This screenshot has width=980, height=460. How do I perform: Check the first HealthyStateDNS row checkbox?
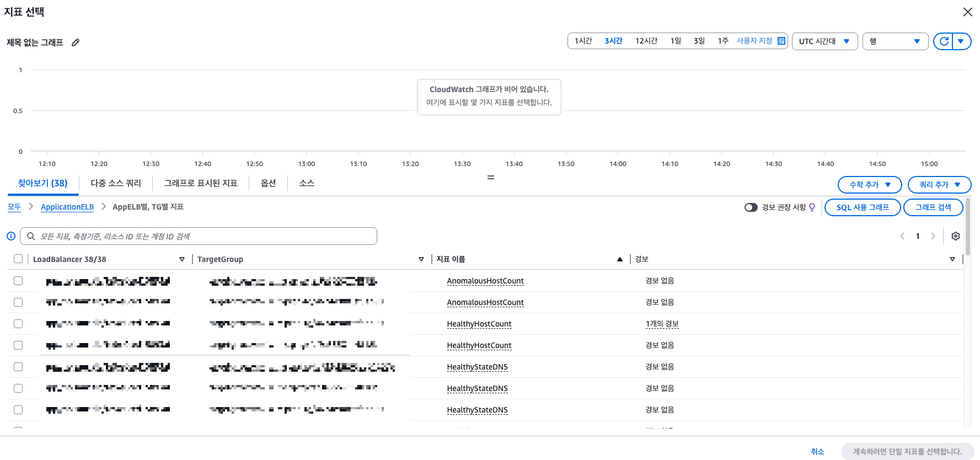(18, 367)
